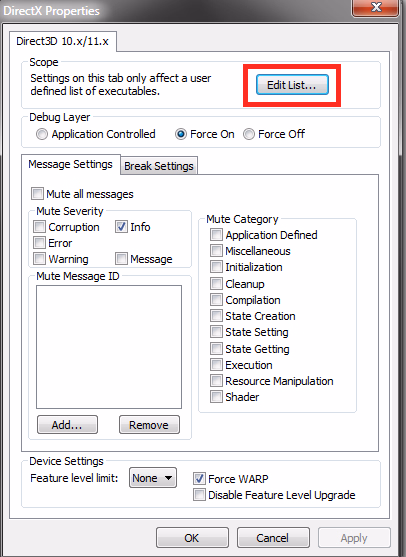
Task: Click inside the Mute Message ID list
Action: coord(109,347)
